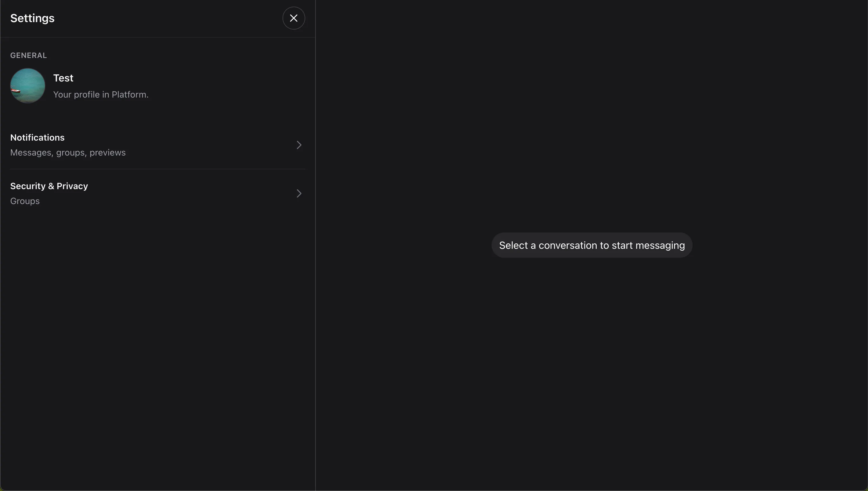
Task: Open the Test profile avatar
Action: (x=28, y=86)
